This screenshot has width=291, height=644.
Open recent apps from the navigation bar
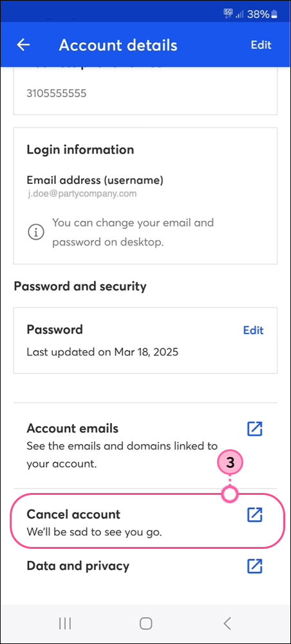click(65, 623)
